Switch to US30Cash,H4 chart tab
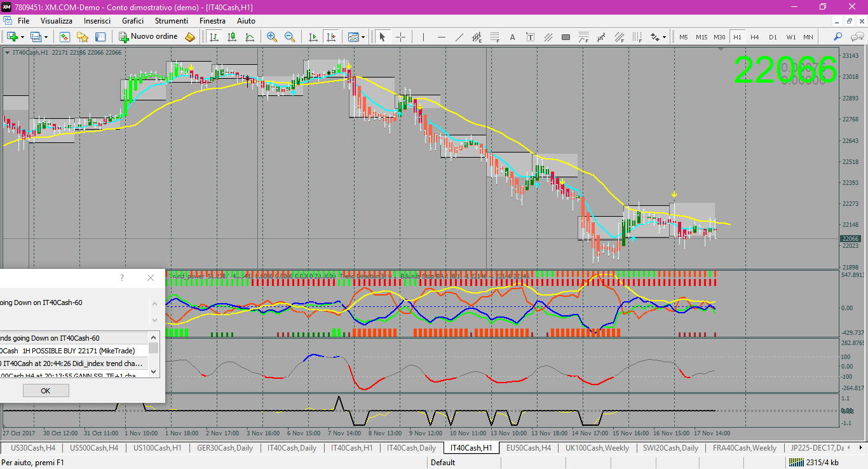 click(33, 448)
